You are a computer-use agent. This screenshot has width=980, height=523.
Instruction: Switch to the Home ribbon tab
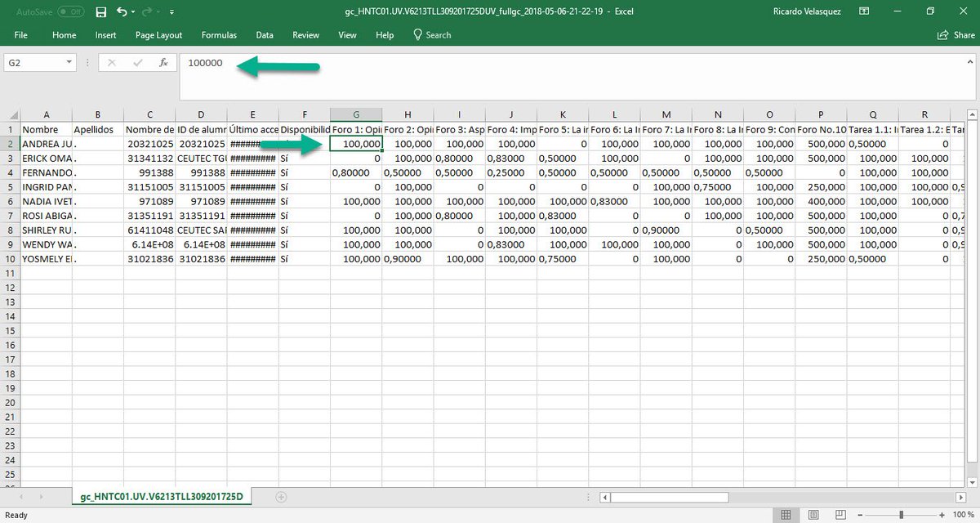click(64, 35)
